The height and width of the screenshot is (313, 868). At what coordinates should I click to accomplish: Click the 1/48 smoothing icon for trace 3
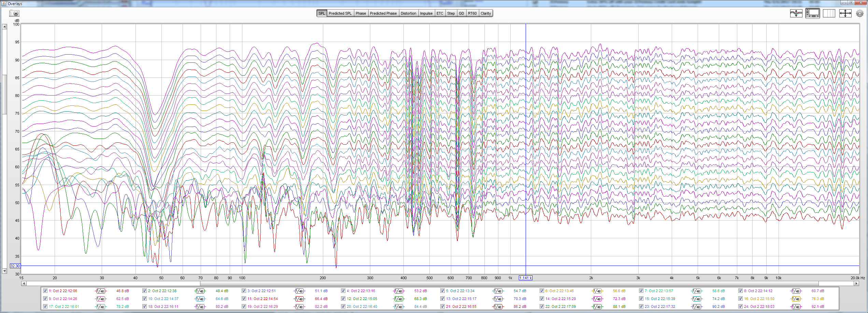299,291
